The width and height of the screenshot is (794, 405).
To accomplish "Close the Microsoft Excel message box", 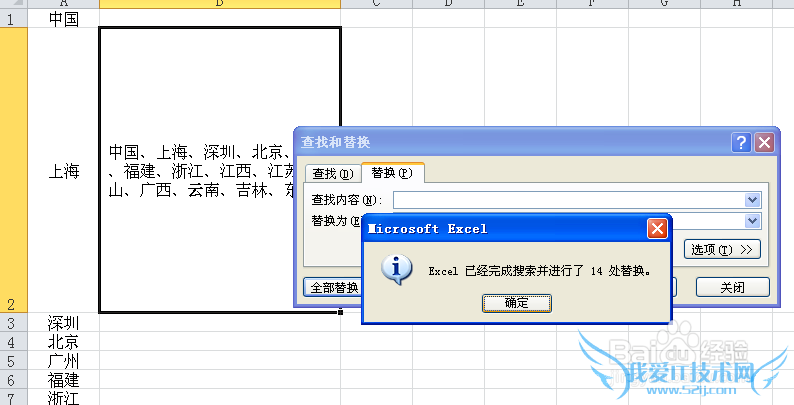I will (657, 229).
